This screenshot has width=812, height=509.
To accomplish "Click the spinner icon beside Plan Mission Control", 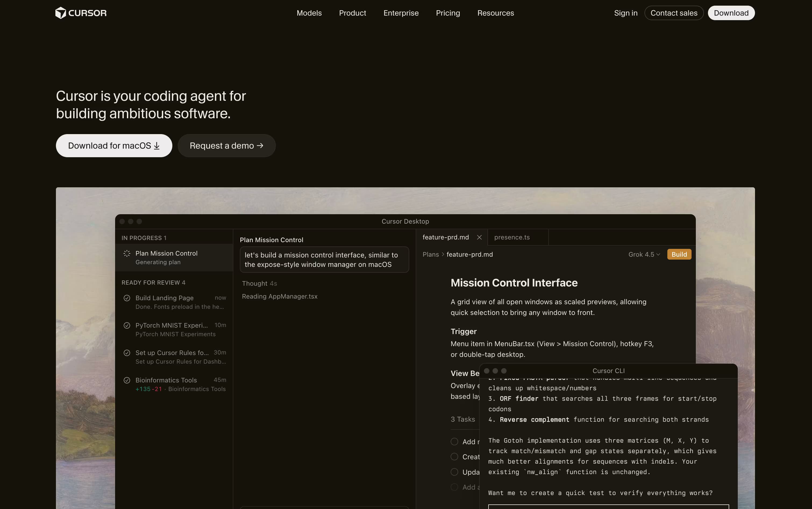I will 127,253.
